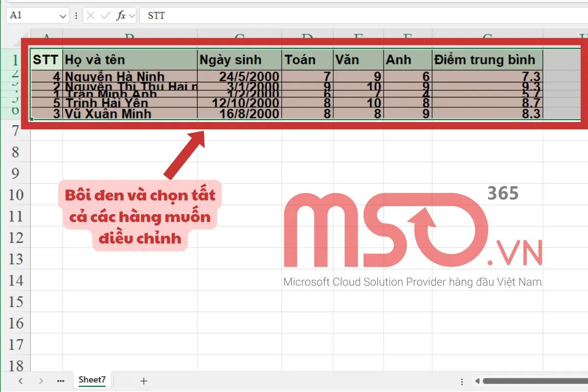Click the Name Box showing A1
The width and height of the screenshot is (588, 392).
coord(32,16)
